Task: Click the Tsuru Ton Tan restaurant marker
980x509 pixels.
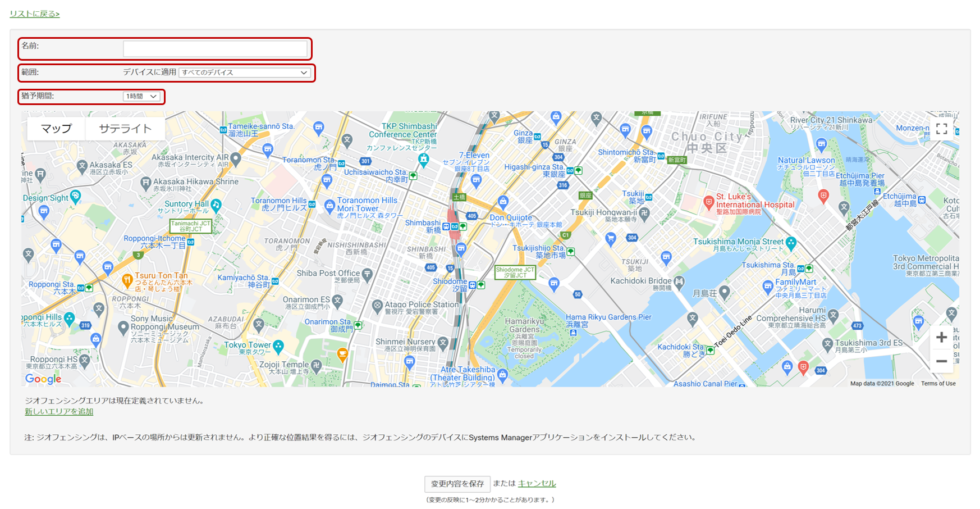Action: click(127, 280)
